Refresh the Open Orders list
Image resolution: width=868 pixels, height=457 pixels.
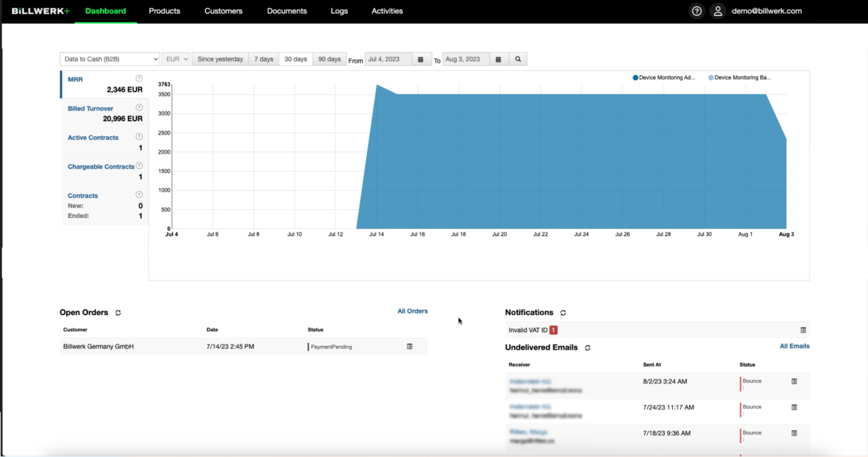coord(118,313)
